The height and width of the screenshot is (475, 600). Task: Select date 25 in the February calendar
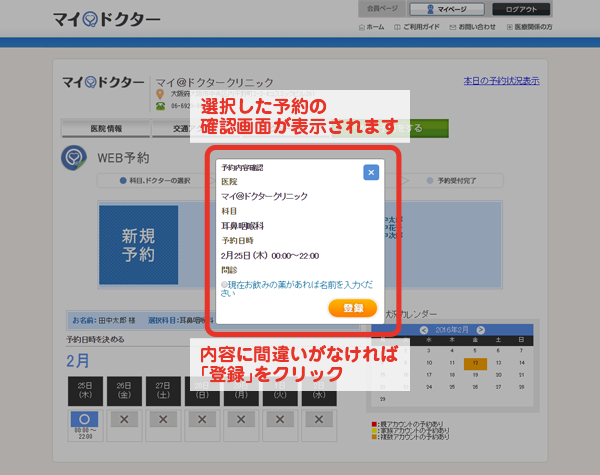pos(452,387)
